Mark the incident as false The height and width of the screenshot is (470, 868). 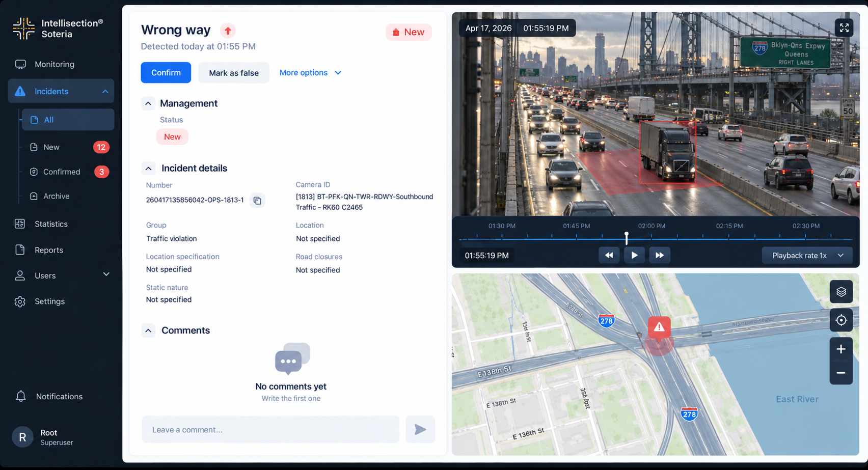point(234,73)
